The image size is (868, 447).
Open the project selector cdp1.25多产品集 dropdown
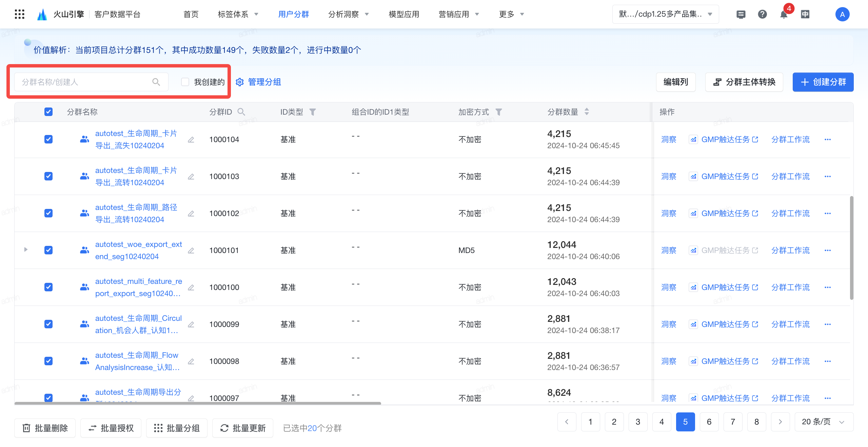point(665,14)
